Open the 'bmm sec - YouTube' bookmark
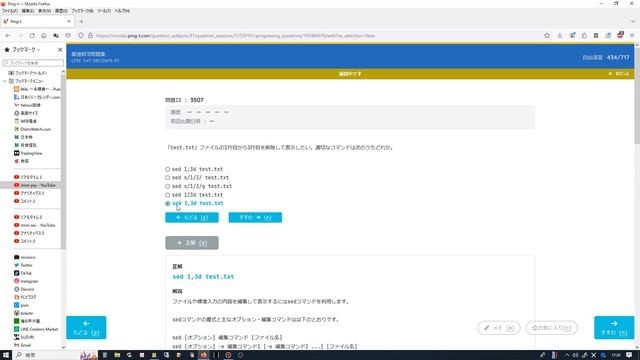Viewport: 640px width, 360px height. point(35,225)
